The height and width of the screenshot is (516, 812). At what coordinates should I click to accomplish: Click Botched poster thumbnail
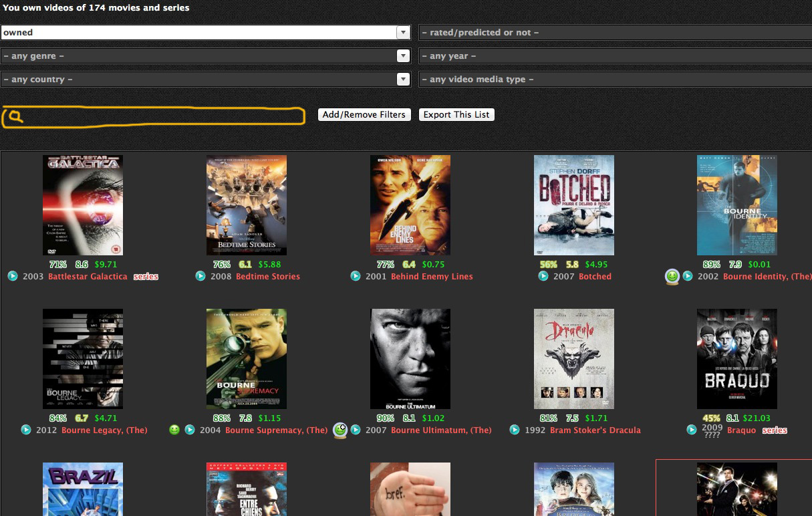[574, 205]
